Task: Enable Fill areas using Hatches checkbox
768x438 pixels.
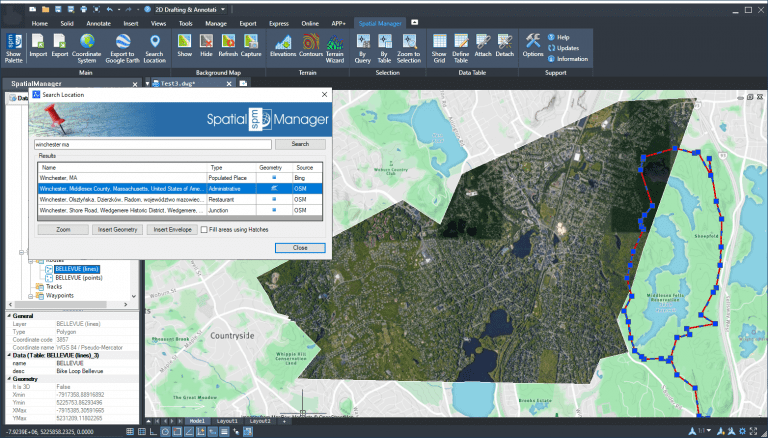Action: pos(204,229)
